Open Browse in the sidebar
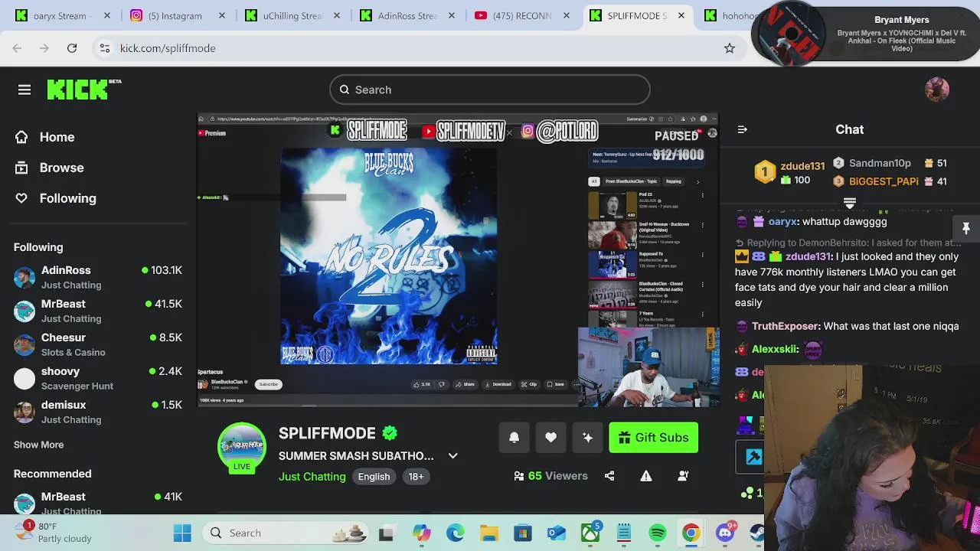Viewport: 980px width, 551px height. click(50, 168)
